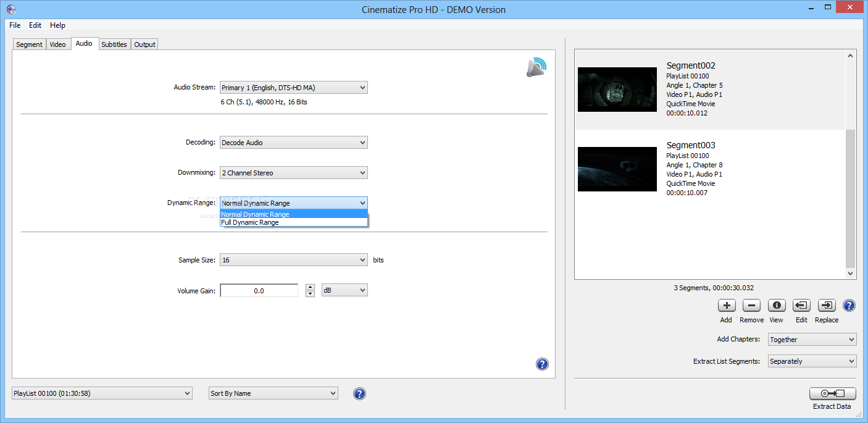Image resolution: width=868 pixels, height=423 pixels.
Task: Open the File menu
Action: tap(15, 25)
